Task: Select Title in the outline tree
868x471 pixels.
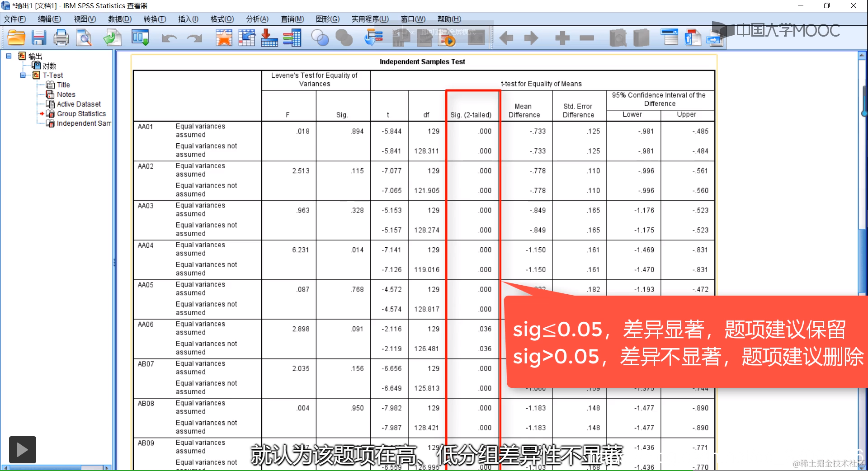Action: (63, 85)
